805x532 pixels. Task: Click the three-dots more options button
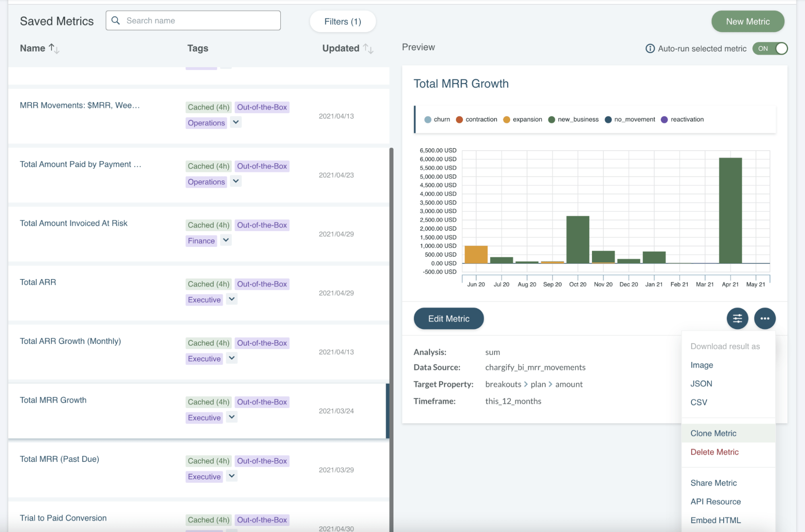(764, 319)
